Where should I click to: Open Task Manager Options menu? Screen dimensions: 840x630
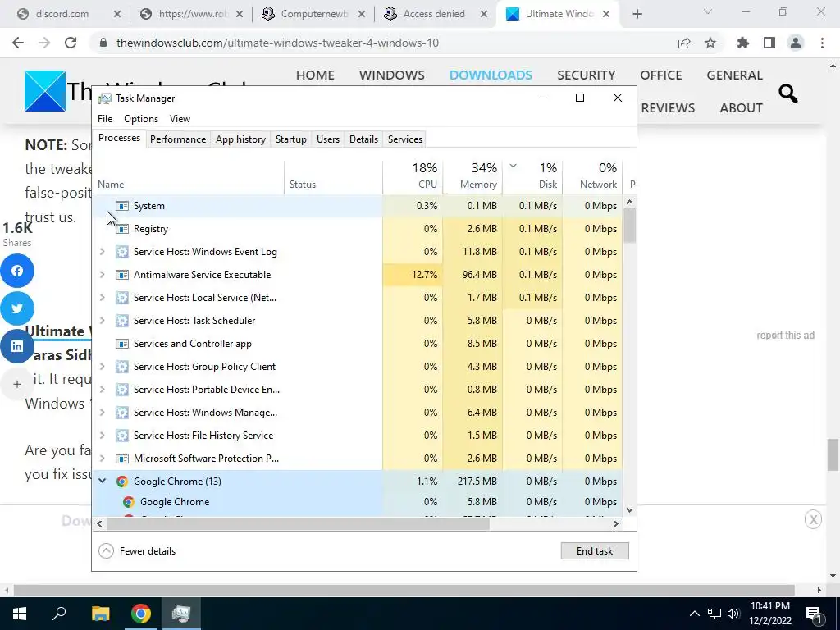coord(141,119)
